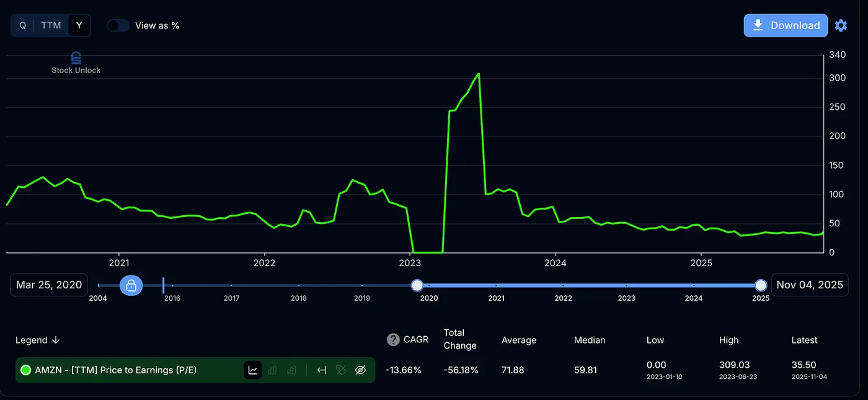868x400 pixels.
Task: Hide the AMZN P/E series with eye icon
Action: coord(361,370)
